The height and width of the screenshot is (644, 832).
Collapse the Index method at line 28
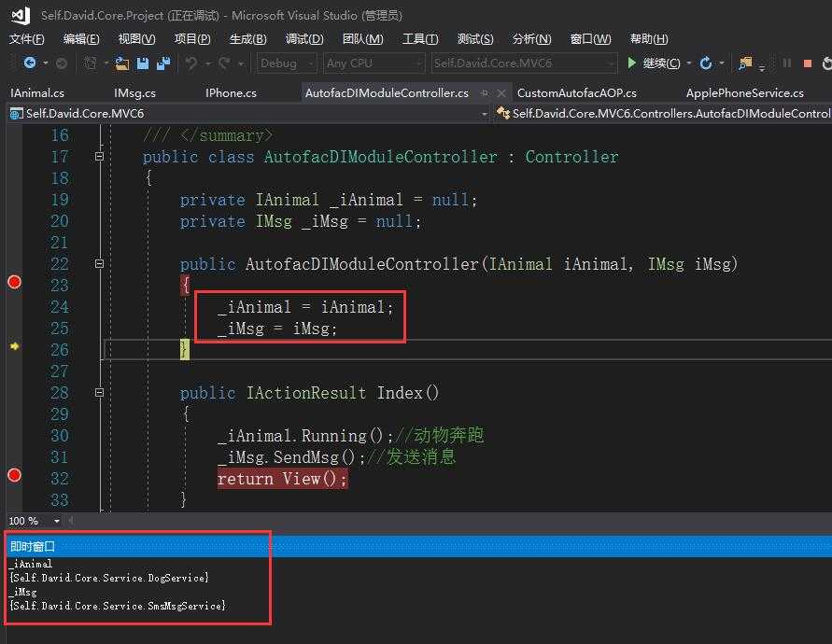tap(99, 393)
